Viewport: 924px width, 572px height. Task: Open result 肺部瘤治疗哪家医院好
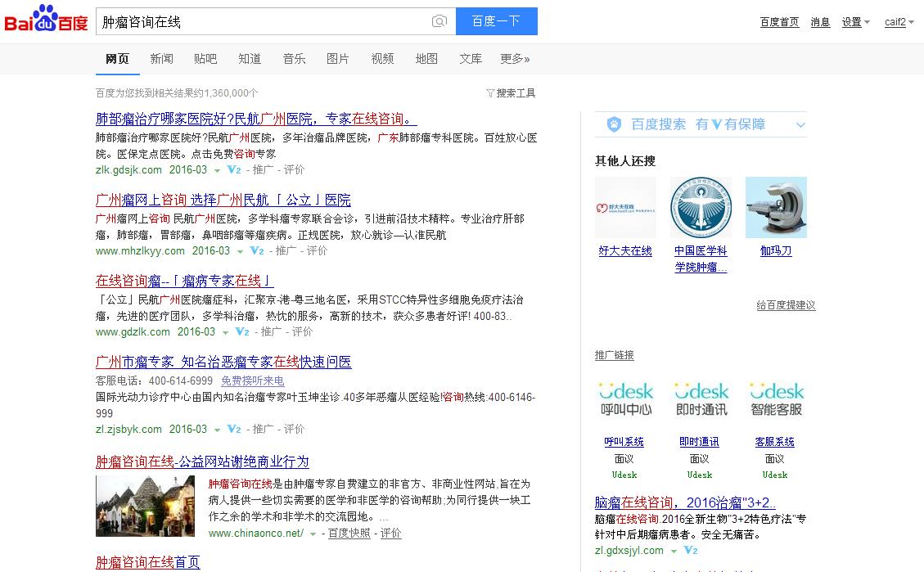256,119
